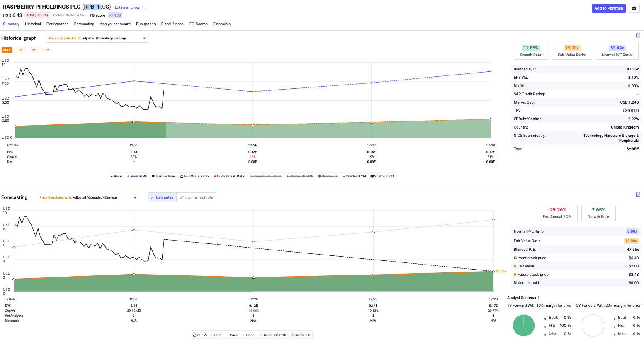
Task: Toggle Dividends POR in forecasting legend
Action: tap(273, 335)
